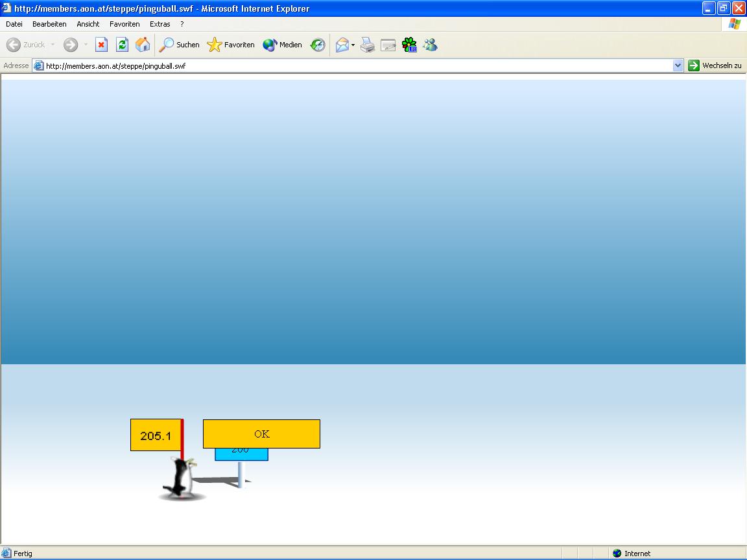This screenshot has width=747, height=560.
Task: Click the Edit document icon beside Print
Action: point(388,45)
